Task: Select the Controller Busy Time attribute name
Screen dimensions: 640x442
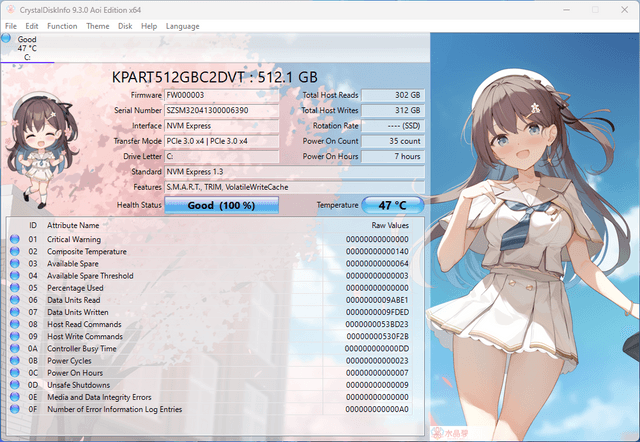Action: (x=82, y=349)
